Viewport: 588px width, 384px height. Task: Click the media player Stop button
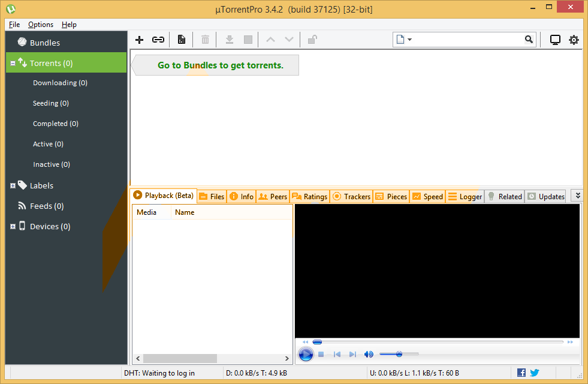tap(321, 354)
